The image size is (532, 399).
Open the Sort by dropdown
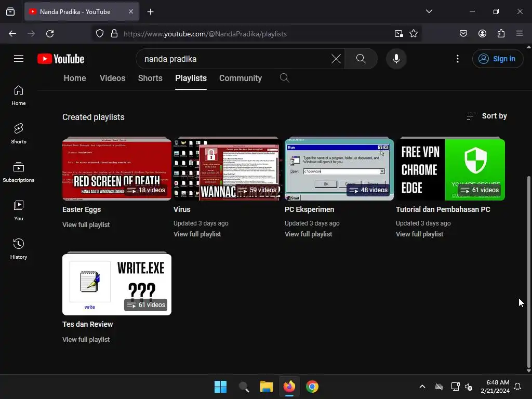point(486,116)
